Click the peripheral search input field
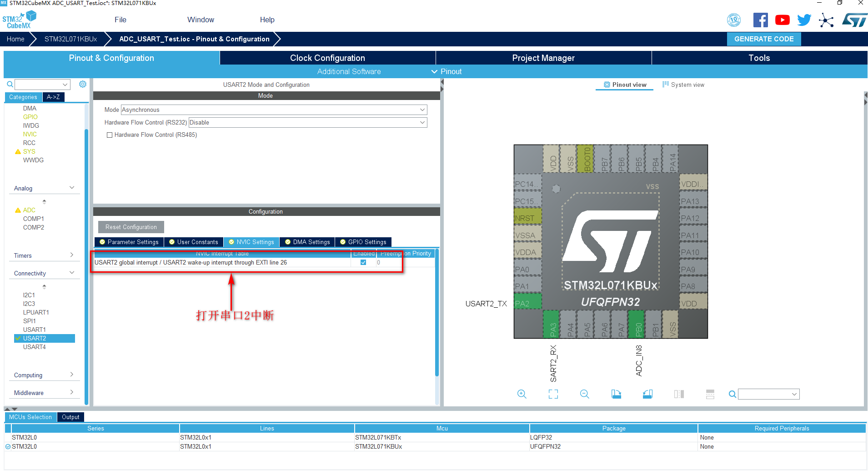The image size is (868, 475). pos(42,84)
